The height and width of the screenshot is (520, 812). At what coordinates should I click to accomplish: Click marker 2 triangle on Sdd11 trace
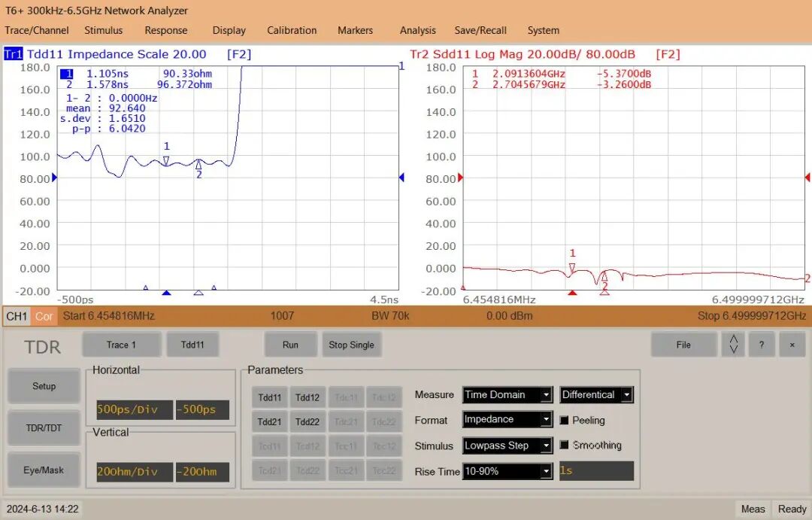(604, 277)
